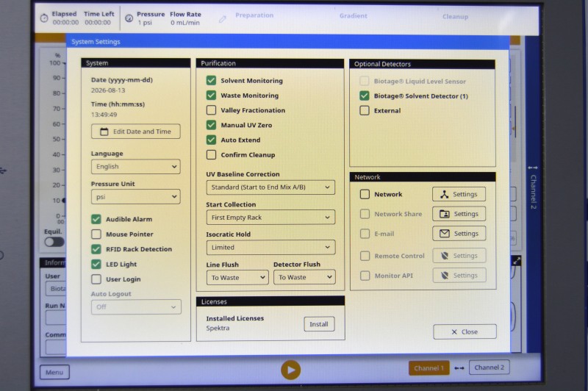Disable Waste Monitoring checkbox
The height and width of the screenshot is (391, 588).
coord(211,96)
